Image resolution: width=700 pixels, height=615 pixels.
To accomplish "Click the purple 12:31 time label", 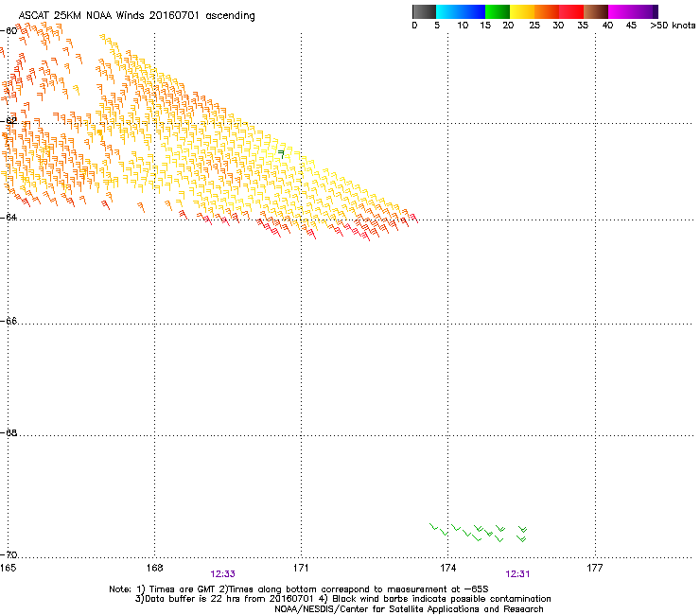I will pyautogui.click(x=517, y=574).
